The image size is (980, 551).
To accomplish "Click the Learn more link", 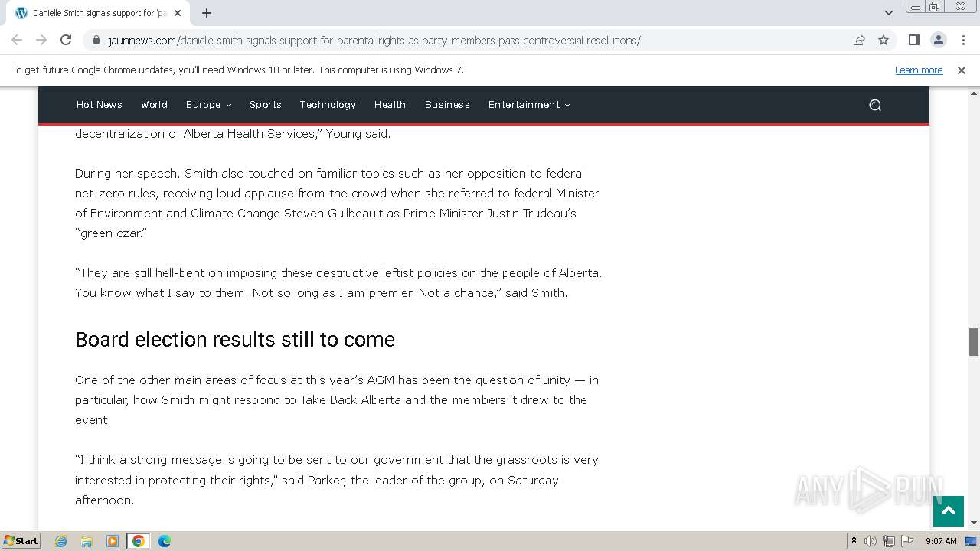I will (919, 70).
